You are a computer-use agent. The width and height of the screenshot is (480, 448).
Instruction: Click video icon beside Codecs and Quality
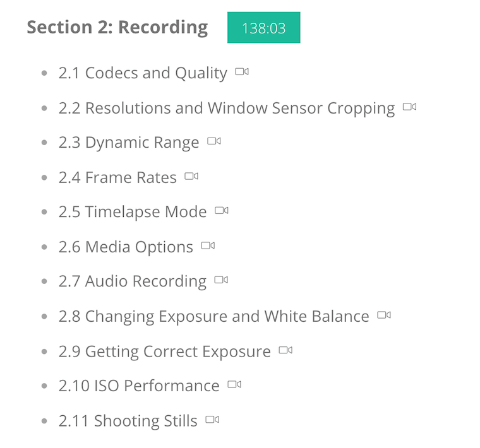(241, 72)
